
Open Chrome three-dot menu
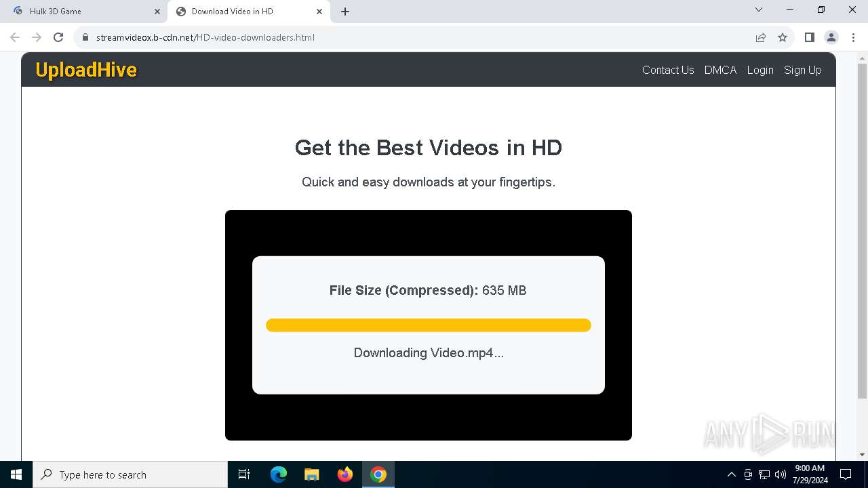(853, 37)
